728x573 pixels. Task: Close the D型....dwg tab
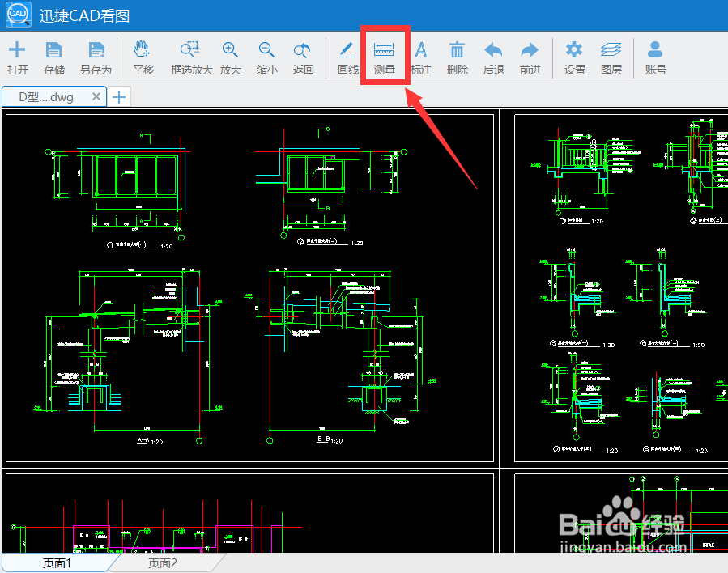tap(96, 96)
